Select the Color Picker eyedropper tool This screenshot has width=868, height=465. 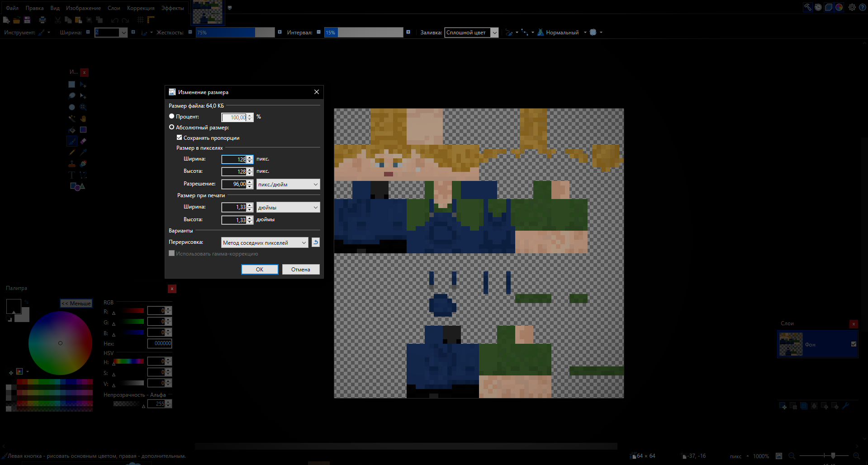point(83,152)
